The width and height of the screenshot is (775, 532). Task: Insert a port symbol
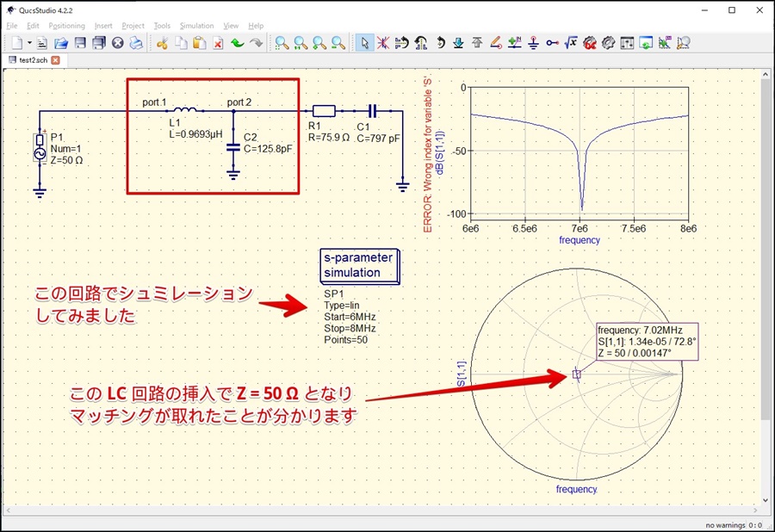[552, 43]
